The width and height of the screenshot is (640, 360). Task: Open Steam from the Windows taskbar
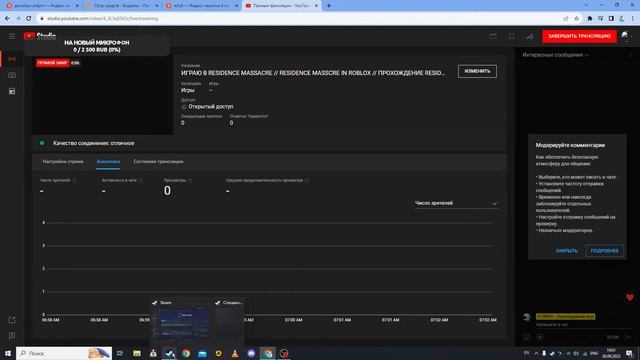169,353
